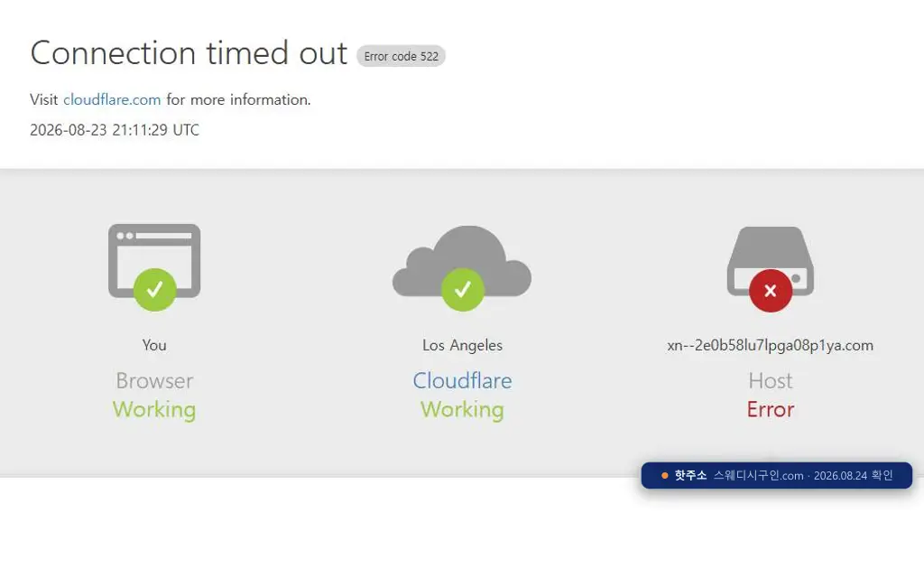Open the cloudflare.com link
This screenshot has height=578, width=924.
point(112,99)
